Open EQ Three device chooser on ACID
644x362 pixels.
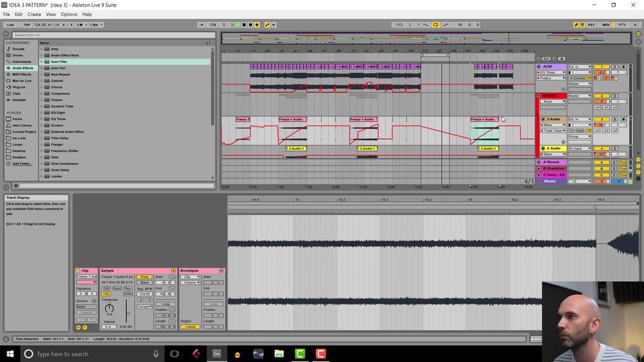pyautogui.click(x=552, y=72)
